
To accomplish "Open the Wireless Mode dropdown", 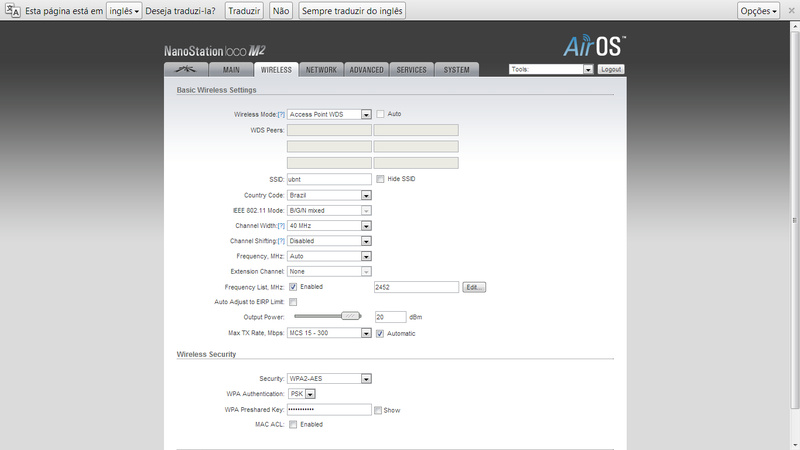I will (329, 114).
